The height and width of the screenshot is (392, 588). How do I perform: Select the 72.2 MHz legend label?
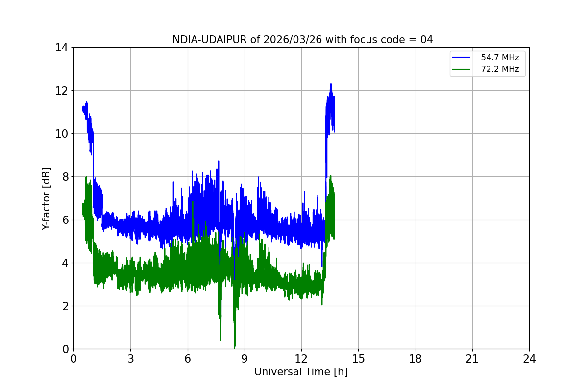point(500,69)
